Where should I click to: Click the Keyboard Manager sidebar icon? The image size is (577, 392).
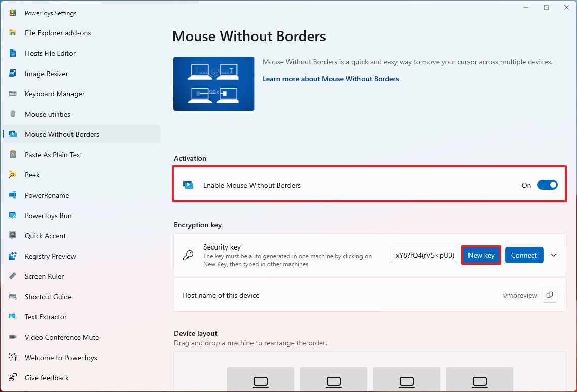point(13,94)
